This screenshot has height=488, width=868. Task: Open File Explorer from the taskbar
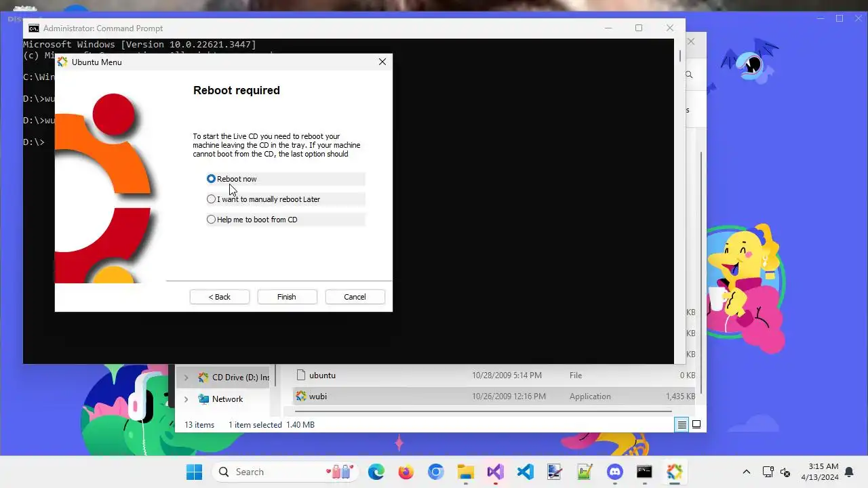pyautogui.click(x=466, y=472)
